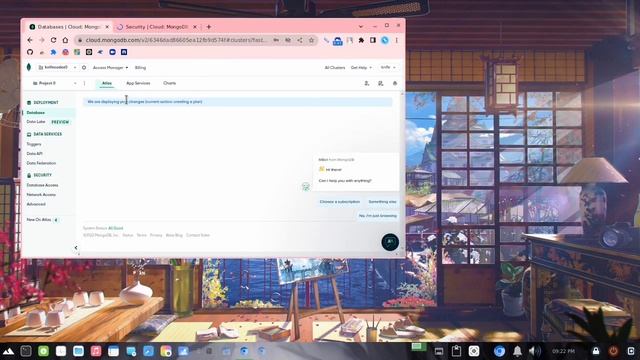Open the tab search chevron
The height and width of the screenshot is (360, 640).
361,27
